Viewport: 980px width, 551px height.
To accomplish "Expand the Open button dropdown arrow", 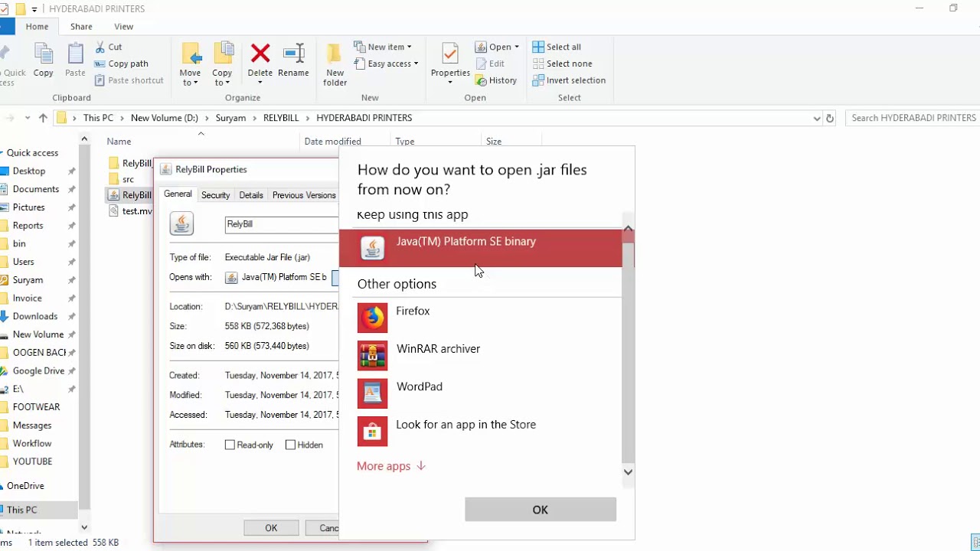I will coord(517,47).
